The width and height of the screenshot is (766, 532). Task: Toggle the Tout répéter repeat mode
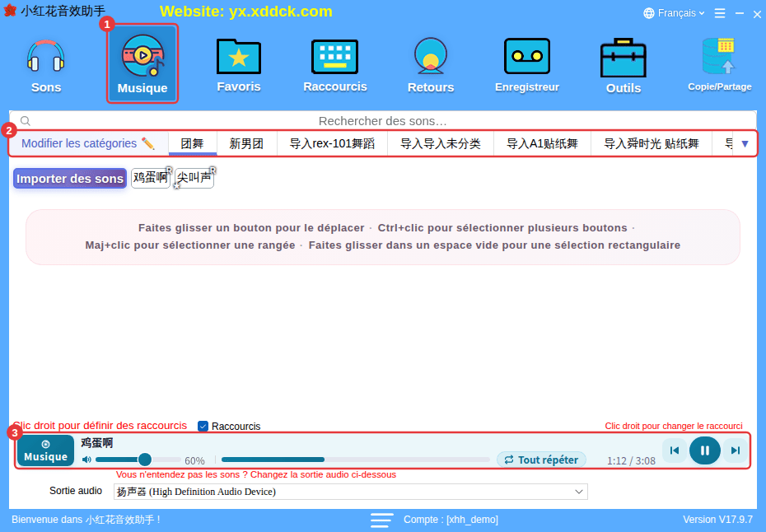pos(541,460)
